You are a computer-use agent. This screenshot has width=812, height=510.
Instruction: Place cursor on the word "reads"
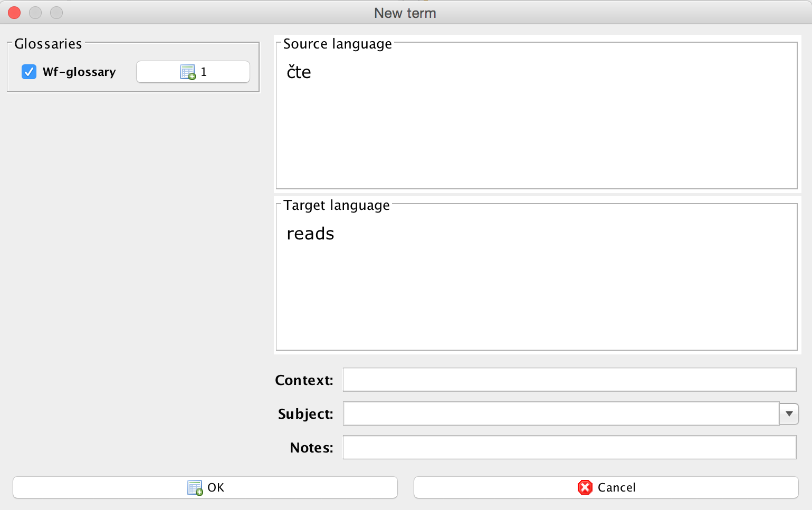click(310, 234)
